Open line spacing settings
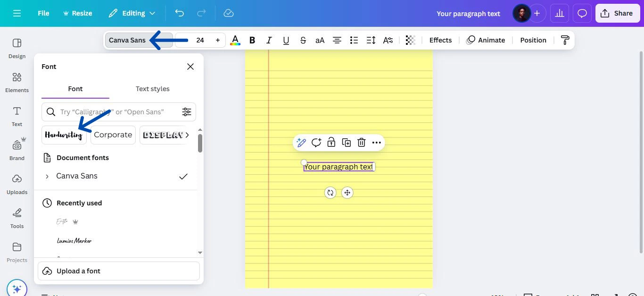This screenshot has height=296, width=644. tap(371, 40)
